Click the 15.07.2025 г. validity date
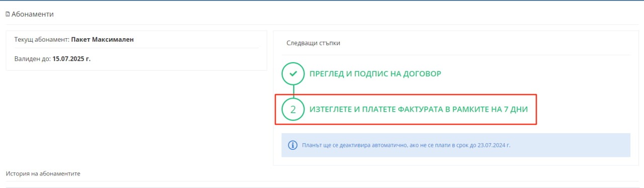644x188 pixels. [71, 58]
